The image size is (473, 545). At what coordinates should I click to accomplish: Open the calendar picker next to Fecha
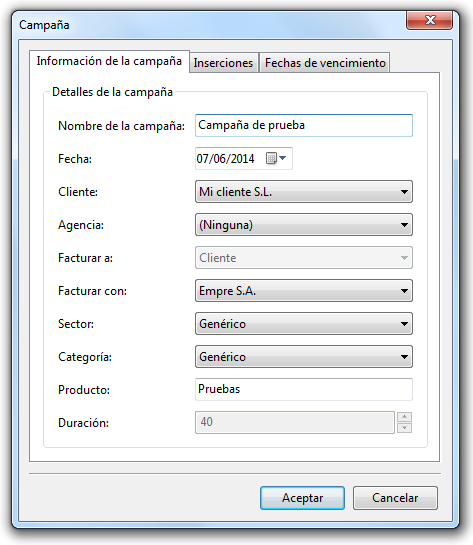276,158
